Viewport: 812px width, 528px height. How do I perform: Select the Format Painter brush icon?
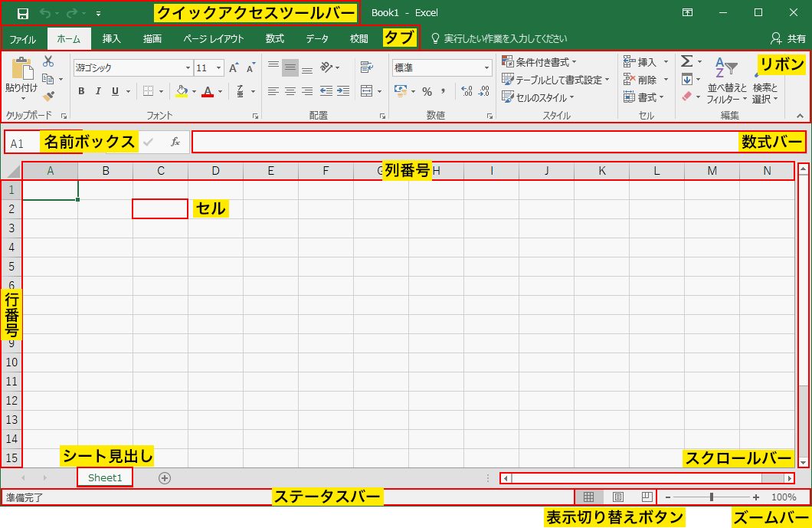pyautogui.click(x=48, y=96)
